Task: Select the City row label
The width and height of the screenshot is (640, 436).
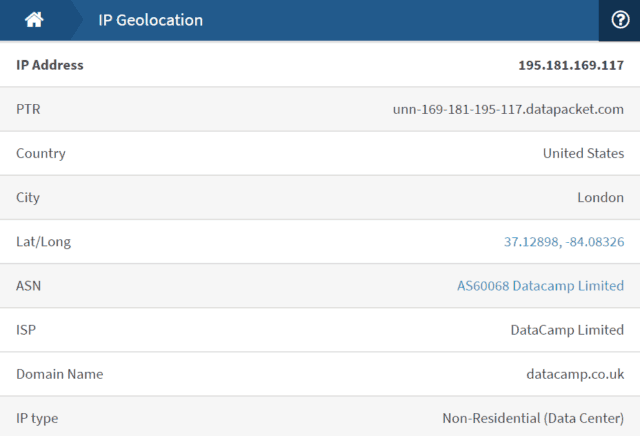Action: [28, 197]
